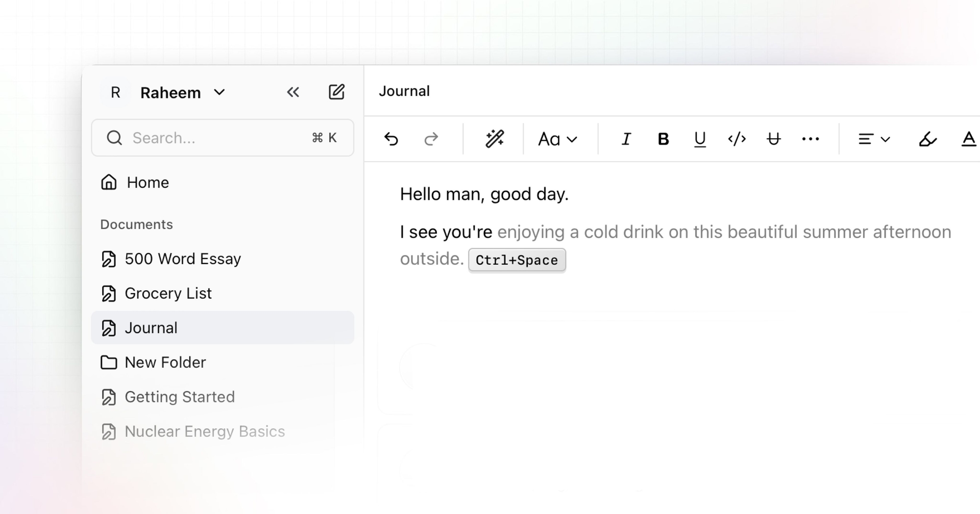980x514 pixels.
Task: Toggle strikethrough formatting
Action: tap(773, 139)
